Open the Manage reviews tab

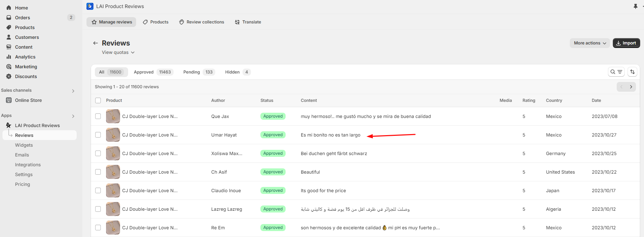111,22
